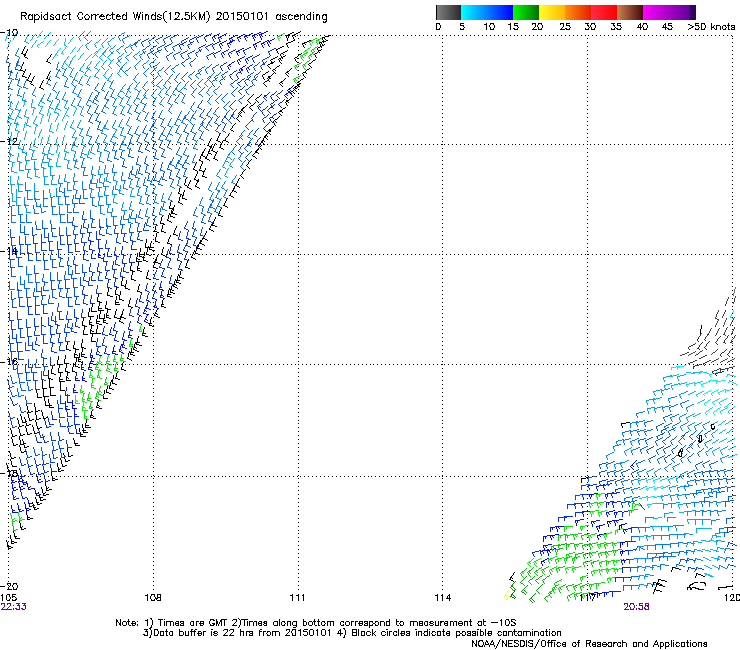Click the longitude label '114'

(x=443, y=598)
